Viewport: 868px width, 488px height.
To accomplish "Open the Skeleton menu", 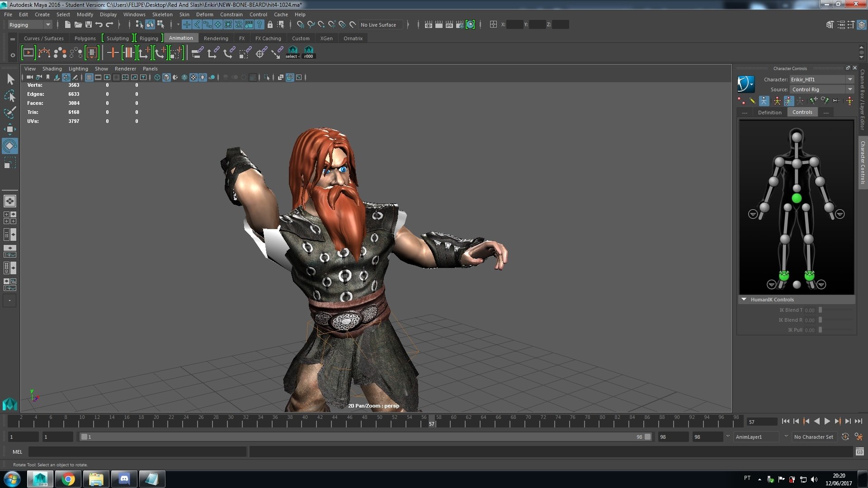I will (162, 14).
